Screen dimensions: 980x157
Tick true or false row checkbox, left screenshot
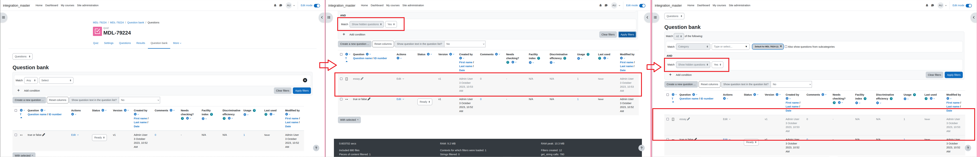pos(16,135)
